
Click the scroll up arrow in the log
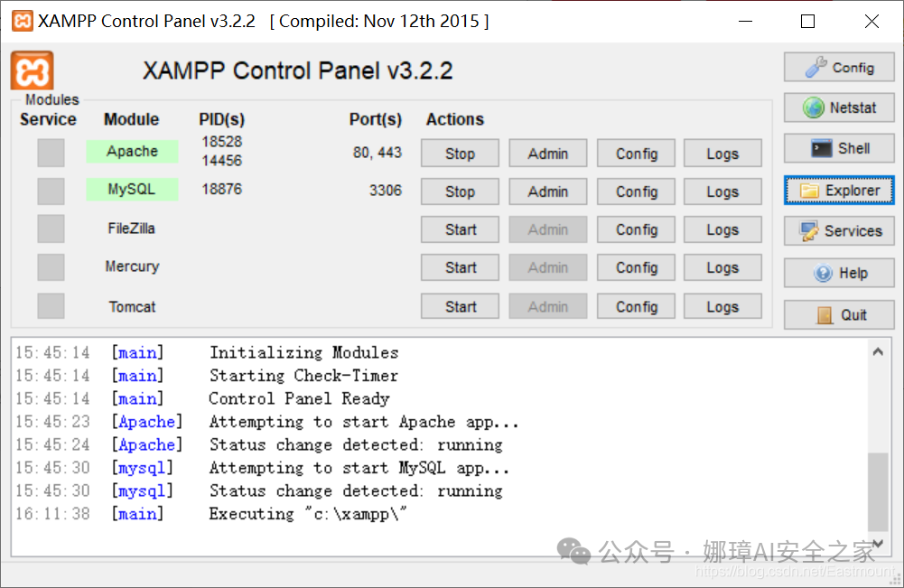878,351
